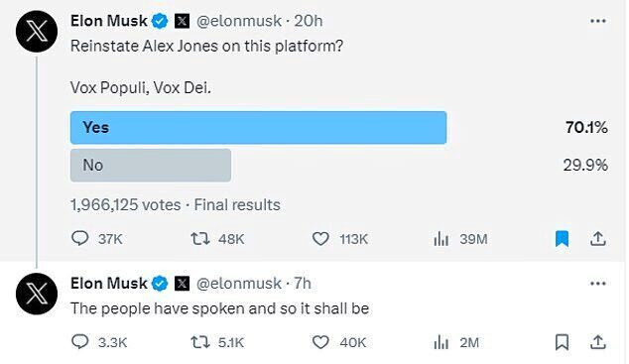Image resolution: width=629 pixels, height=364 pixels.
Task: Open the X avatar on the poll tweet
Action: pos(37,32)
